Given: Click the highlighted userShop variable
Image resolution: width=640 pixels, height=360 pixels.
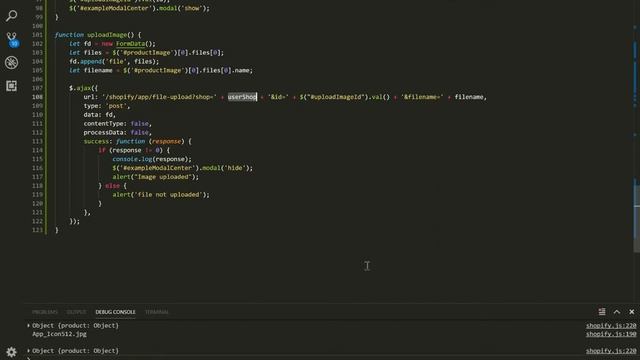Looking at the screenshot, I should [242, 97].
